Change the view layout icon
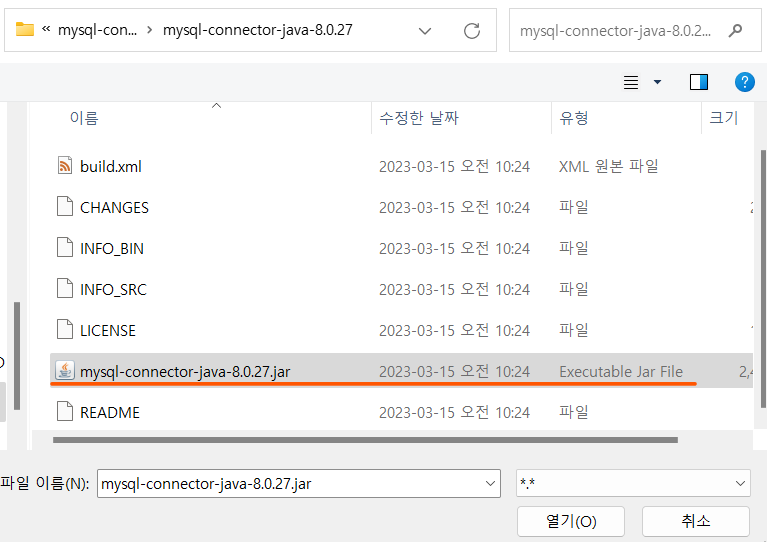This screenshot has height=542, width=767. [x=631, y=82]
